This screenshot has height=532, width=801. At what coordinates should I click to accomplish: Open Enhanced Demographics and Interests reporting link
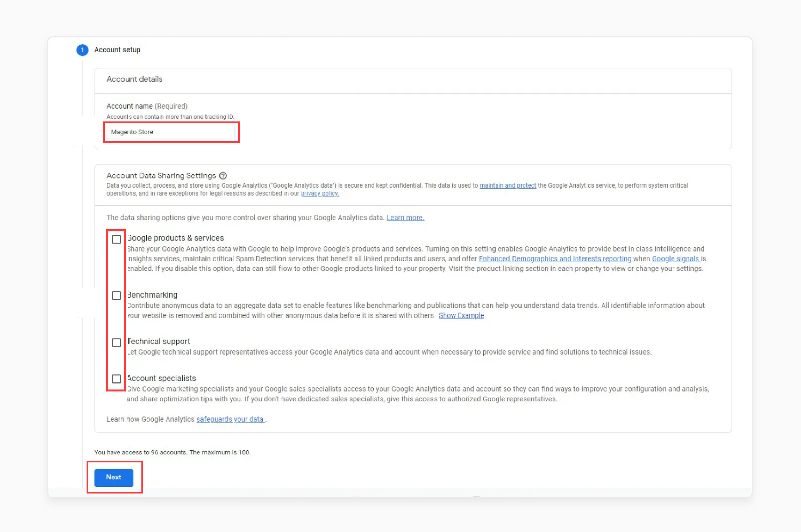tap(555, 259)
